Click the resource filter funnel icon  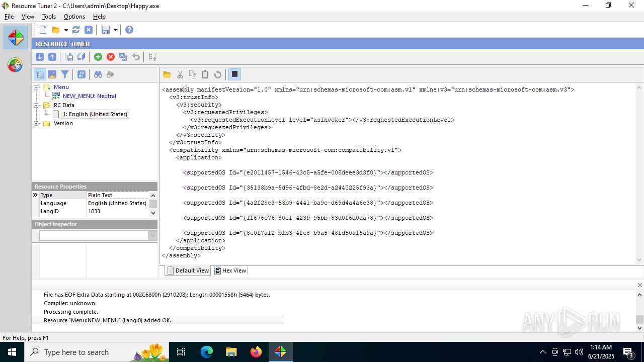tap(65, 74)
